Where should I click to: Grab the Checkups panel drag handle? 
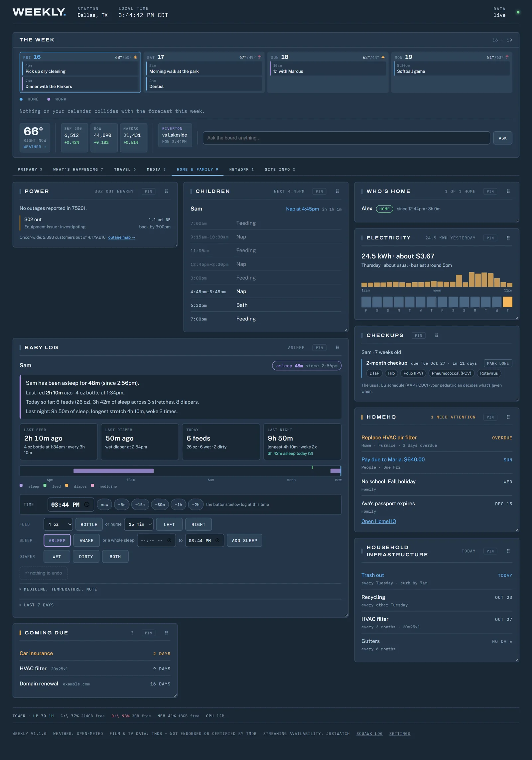(x=437, y=335)
